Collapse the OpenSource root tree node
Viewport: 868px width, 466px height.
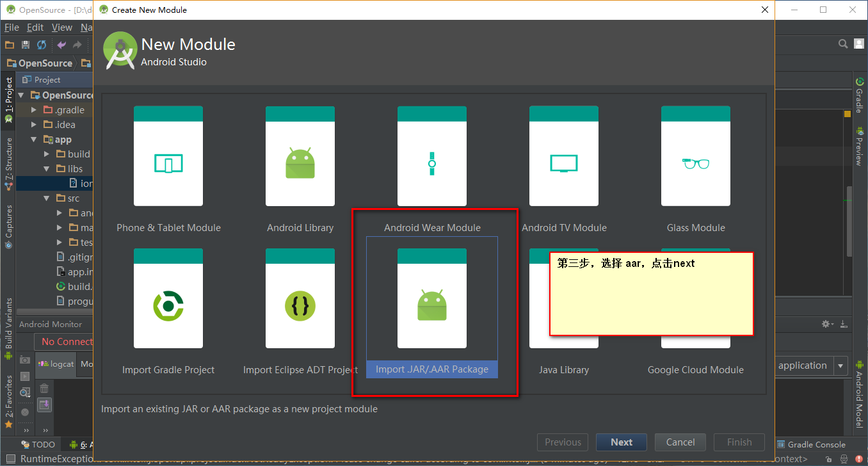click(x=22, y=95)
